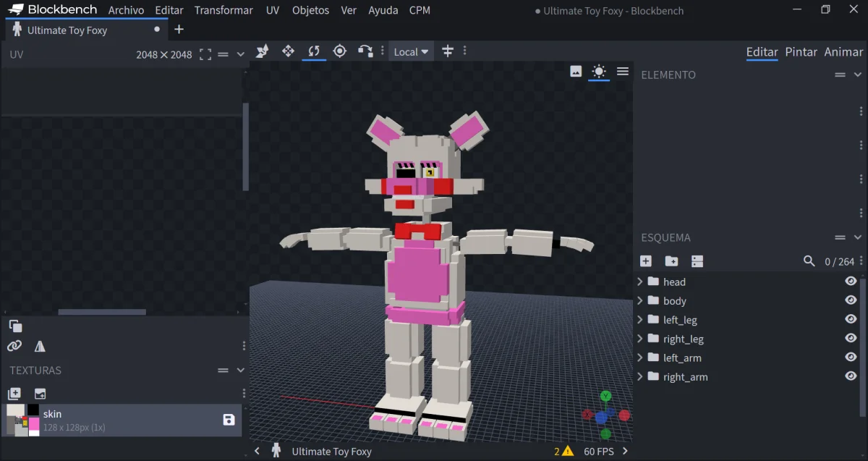The image size is (868, 461).
Task: Expand the left_leg group
Action: [x=639, y=319]
